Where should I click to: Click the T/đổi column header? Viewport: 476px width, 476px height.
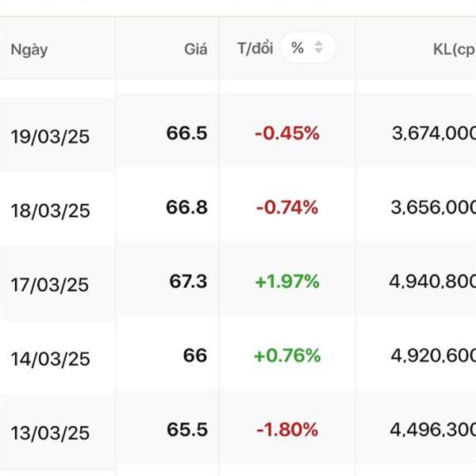point(255,48)
